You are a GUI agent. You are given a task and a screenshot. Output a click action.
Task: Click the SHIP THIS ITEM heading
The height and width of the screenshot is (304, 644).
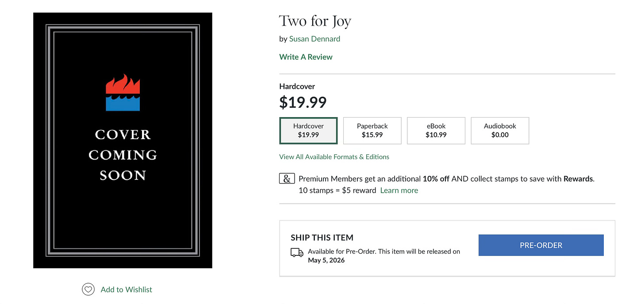[x=322, y=238]
